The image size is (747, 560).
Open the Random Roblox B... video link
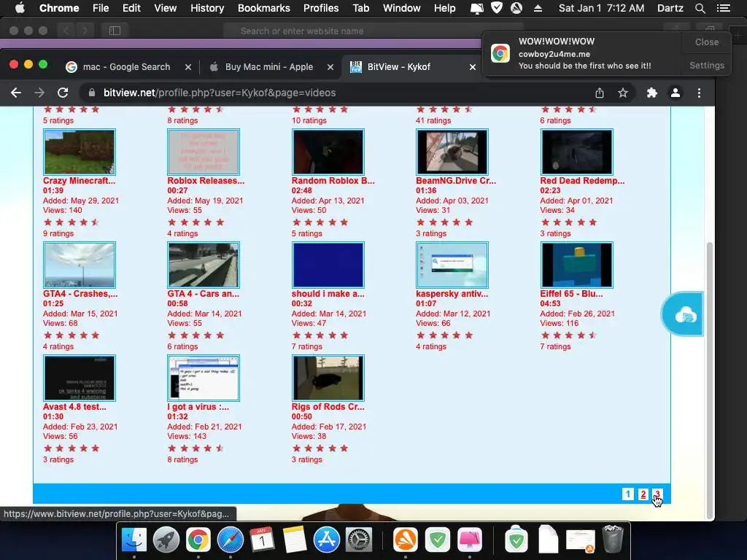coord(333,181)
